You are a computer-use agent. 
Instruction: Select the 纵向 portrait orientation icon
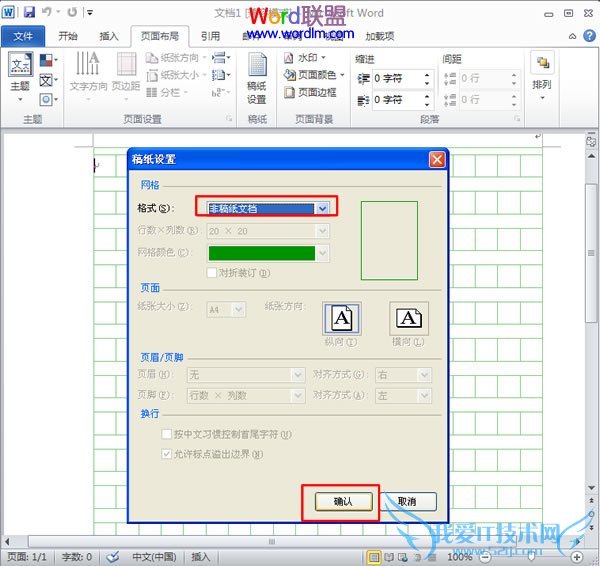click(x=342, y=318)
